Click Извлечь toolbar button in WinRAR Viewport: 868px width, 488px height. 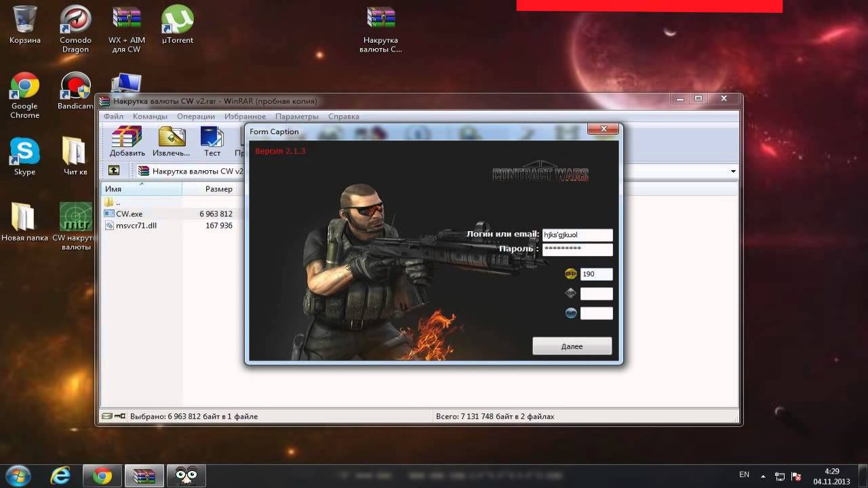click(172, 142)
